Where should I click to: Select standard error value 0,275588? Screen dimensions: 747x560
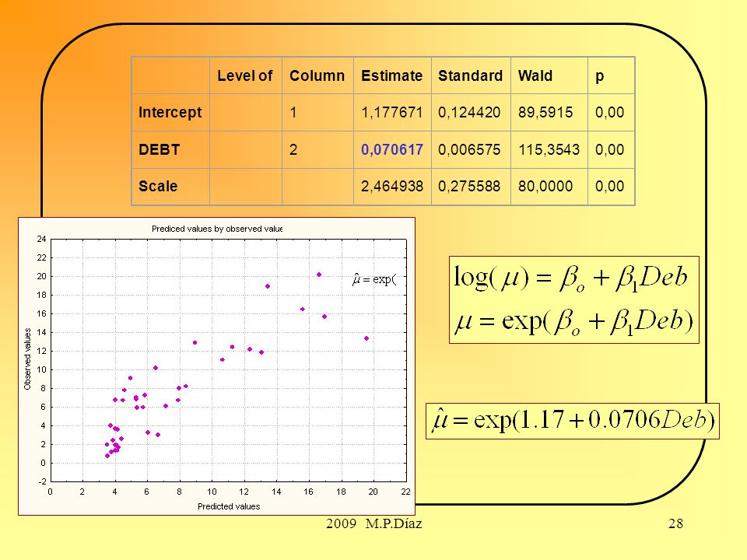coord(469,186)
